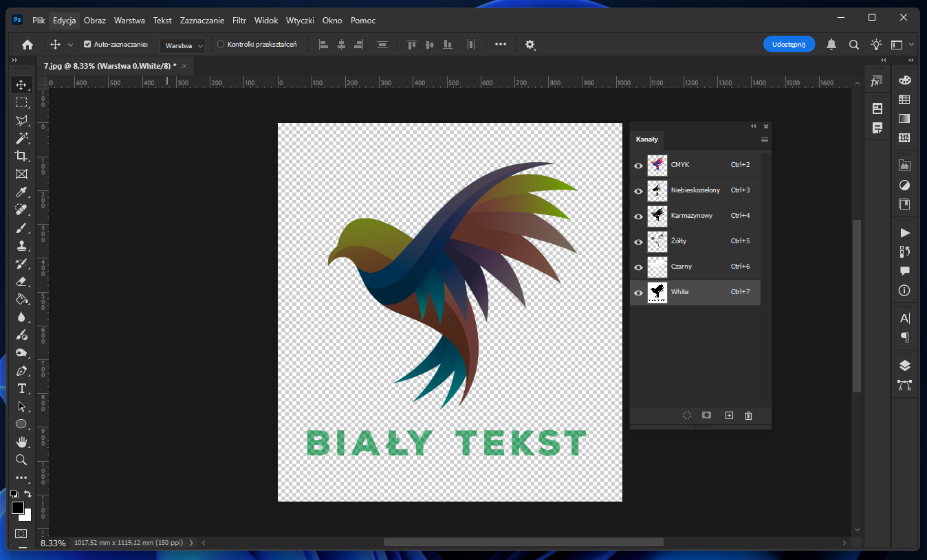
Task: Select the Zoom magnifier tool
Action: [21, 460]
